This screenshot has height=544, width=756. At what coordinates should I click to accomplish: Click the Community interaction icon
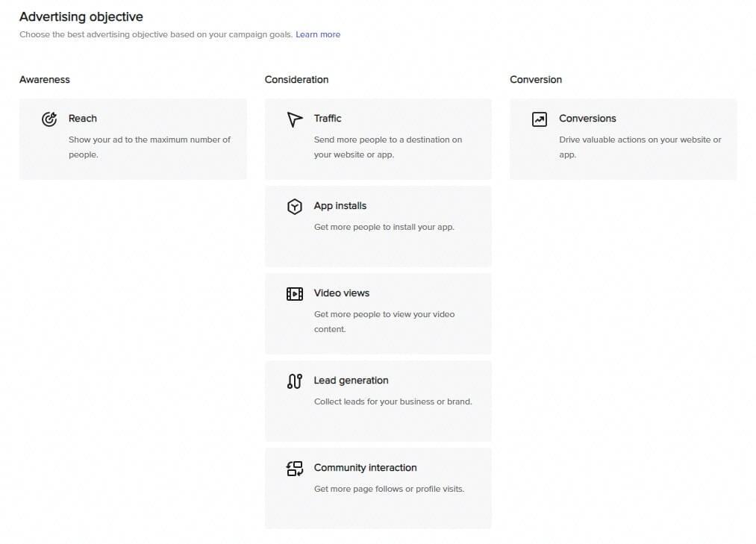click(295, 469)
